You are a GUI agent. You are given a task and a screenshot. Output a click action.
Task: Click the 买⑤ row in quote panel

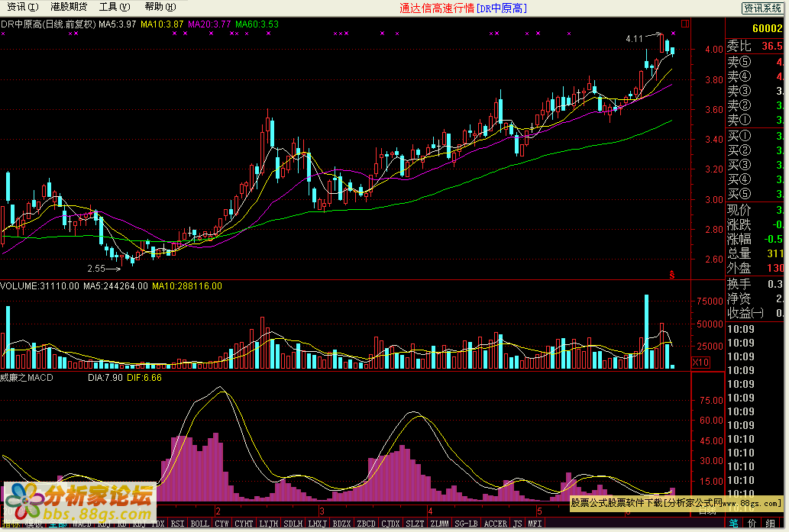(755, 194)
